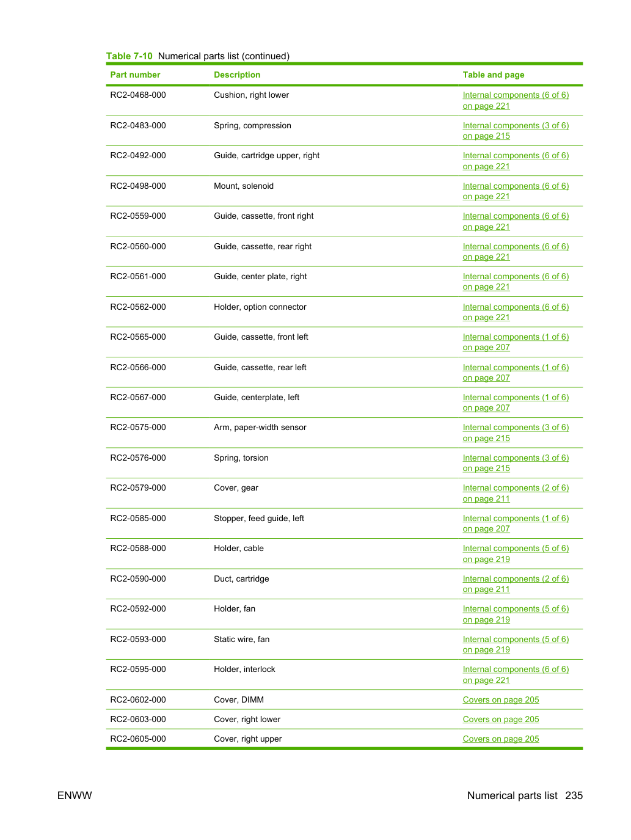The height and width of the screenshot is (840, 631).
Task: Select part number RC2-0592-000 text
Action: pyautogui.click(x=138, y=608)
